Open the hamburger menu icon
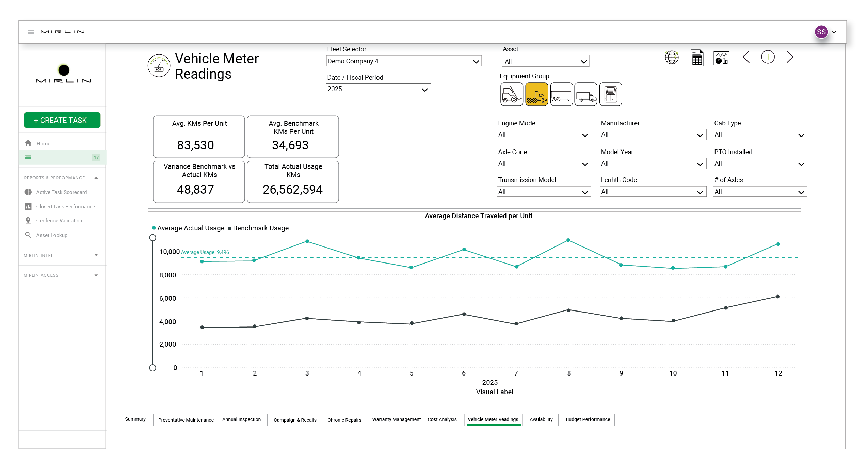The image size is (868, 463). [31, 32]
